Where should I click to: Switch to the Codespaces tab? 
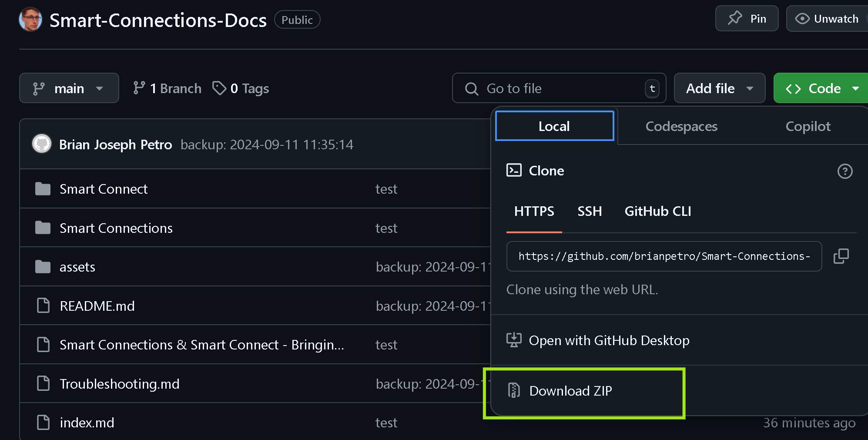pos(681,126)
